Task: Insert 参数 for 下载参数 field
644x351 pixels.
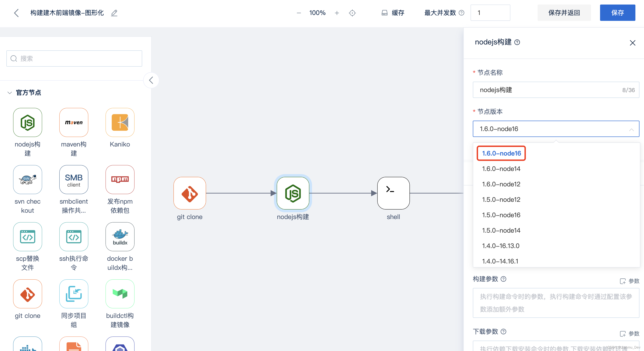Action: (x=629, y=334)
